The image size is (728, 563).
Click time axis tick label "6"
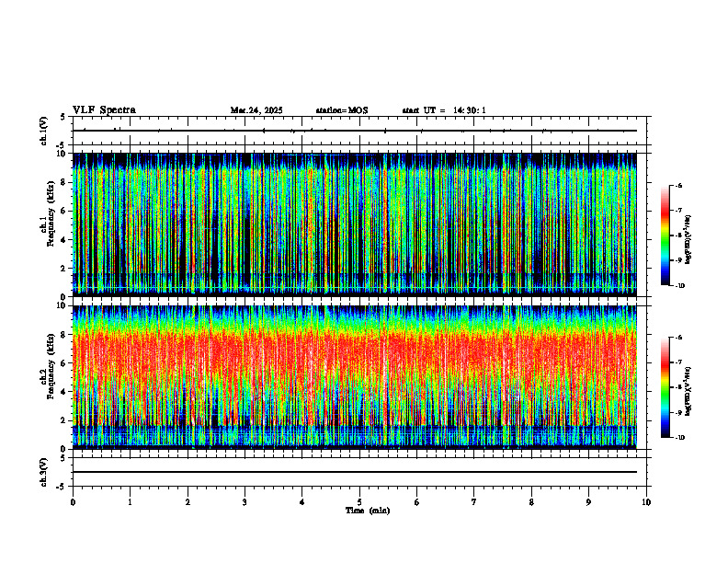pyautogui.click(x=417, y=502)
